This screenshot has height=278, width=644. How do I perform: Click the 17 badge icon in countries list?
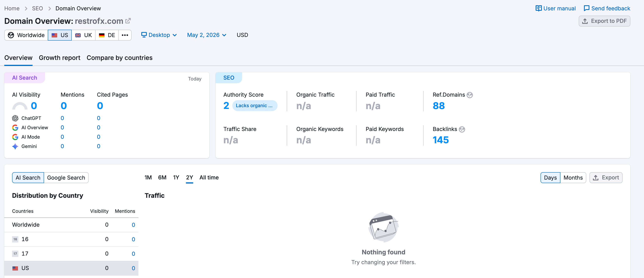coord(15,254)
